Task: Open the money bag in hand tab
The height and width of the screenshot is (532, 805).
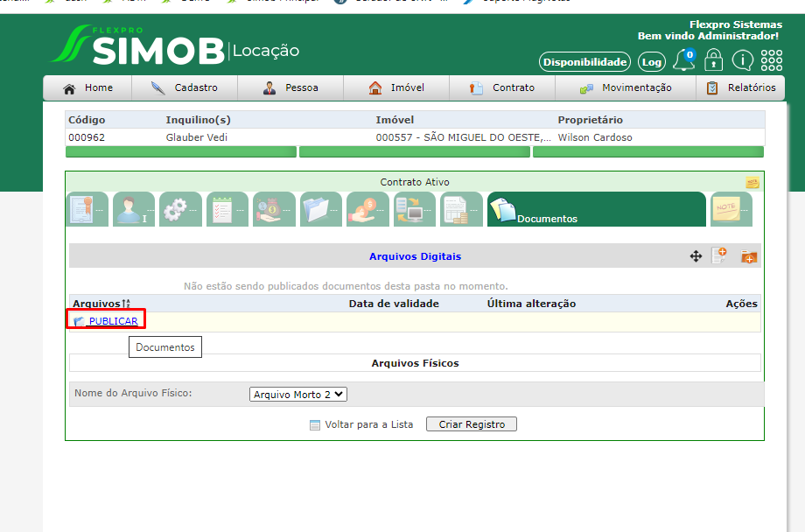Action: (x=274, y=209)
